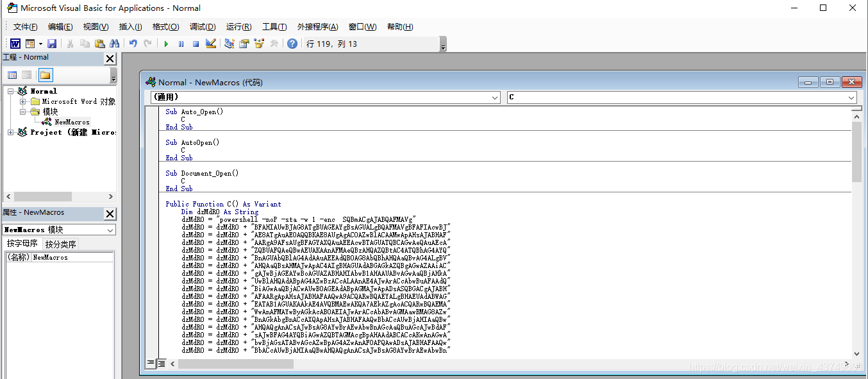The height and width of the screenshot is (379, 868).
Task: Toggle Procedure View button at code bottom
Action: [151, 363]
